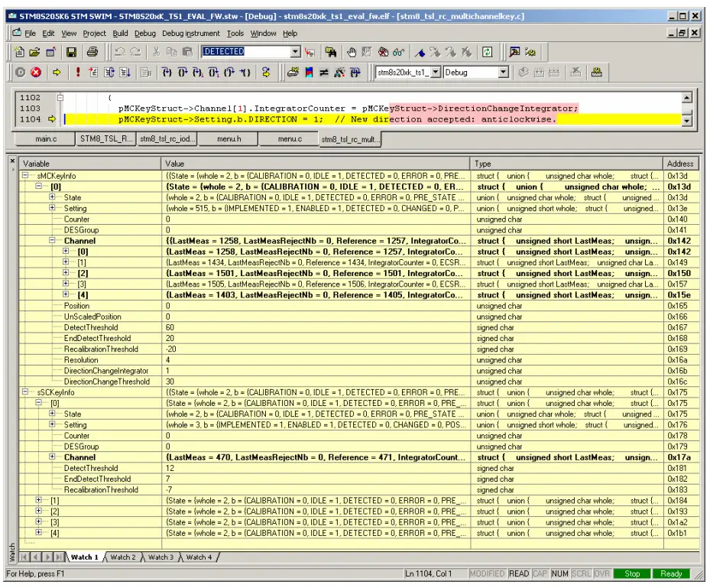The width and height of the screenshot is (710, 588).
Task: Click the yellow arrow Run icon
Action: coord(57,73)
